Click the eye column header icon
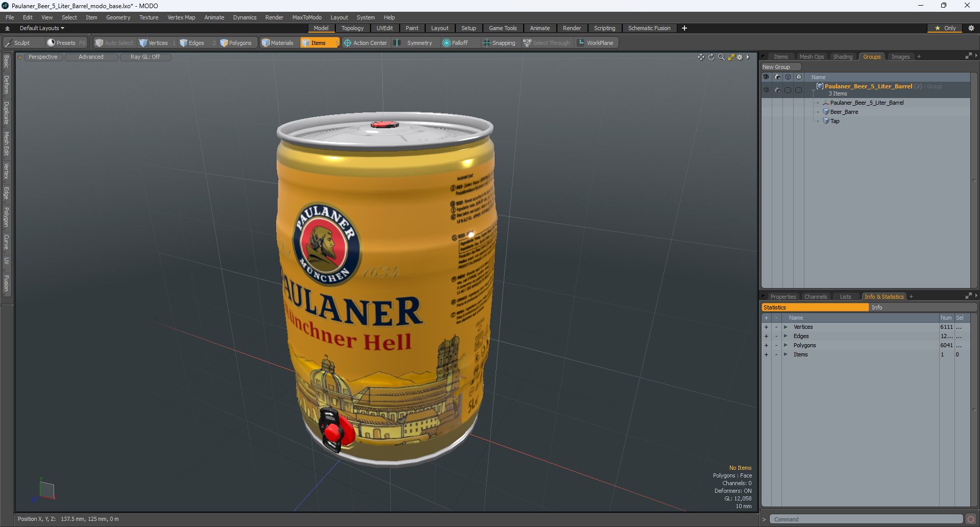 click(766, 77)
